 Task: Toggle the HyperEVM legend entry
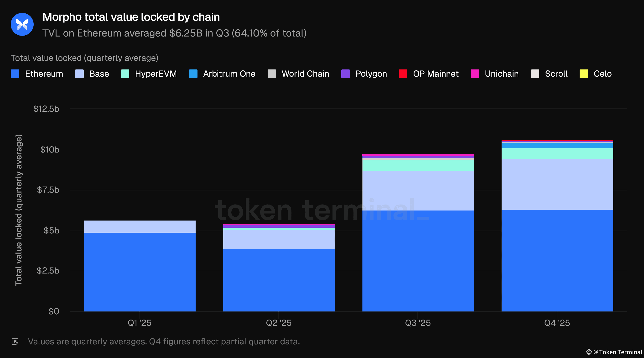(149, 74)
